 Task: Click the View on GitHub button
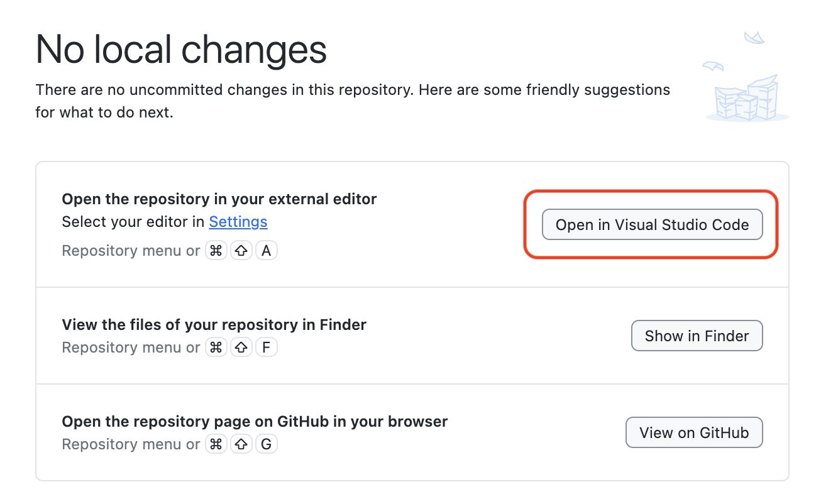coord(694,432)
